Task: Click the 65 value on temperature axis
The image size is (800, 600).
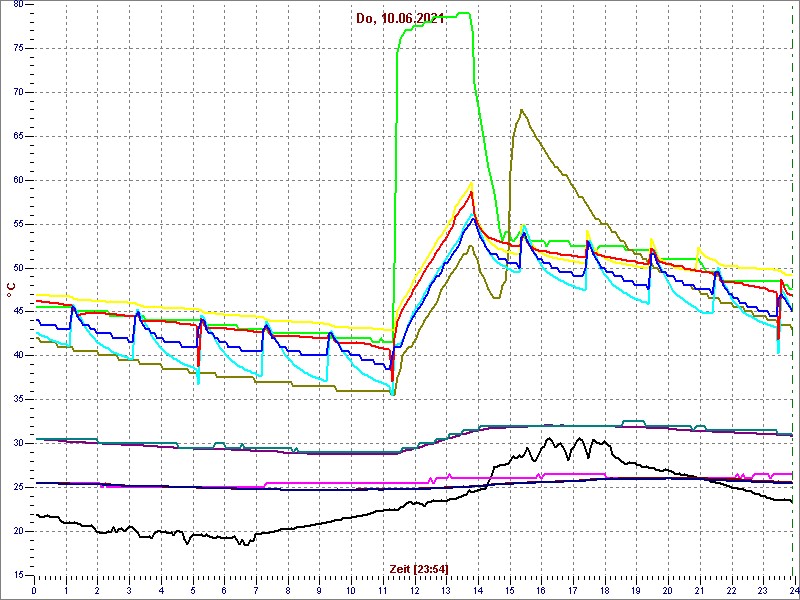Action: pos(18,136)
